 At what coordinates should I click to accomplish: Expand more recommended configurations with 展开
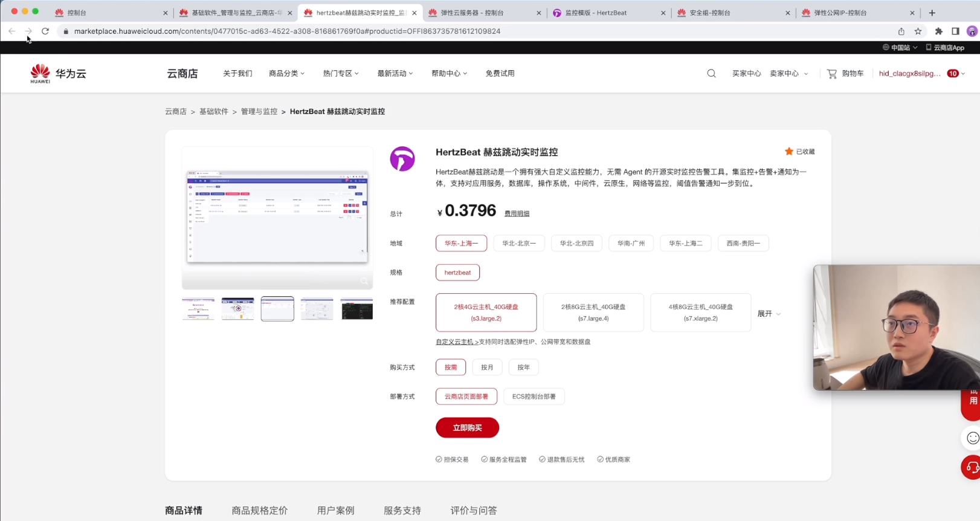pos(769,314)
